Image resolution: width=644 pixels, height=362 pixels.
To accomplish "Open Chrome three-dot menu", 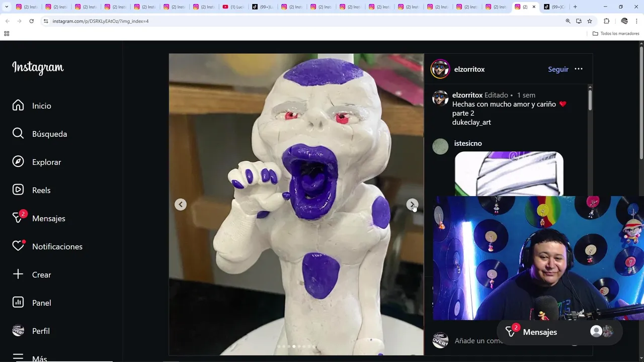I will [637, 21].
